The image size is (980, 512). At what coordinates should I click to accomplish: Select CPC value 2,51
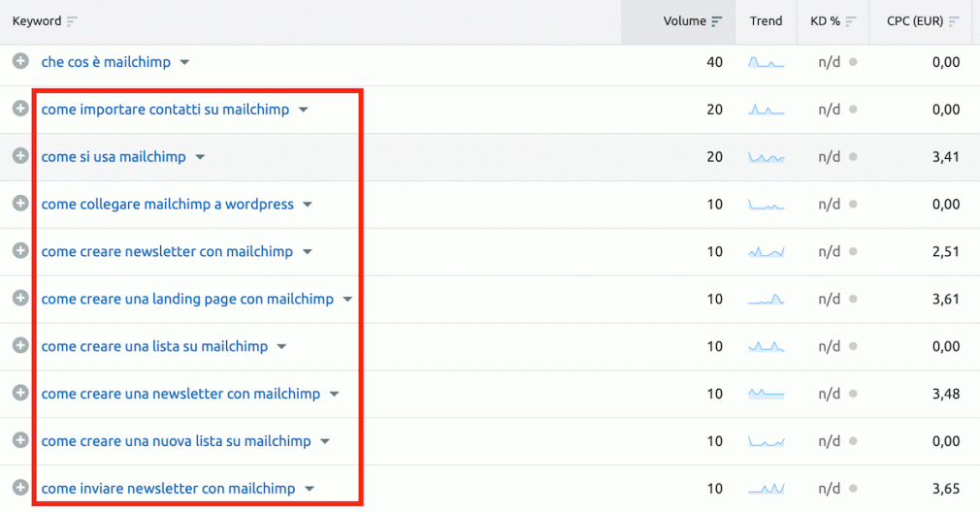click(x=946, y=251)
